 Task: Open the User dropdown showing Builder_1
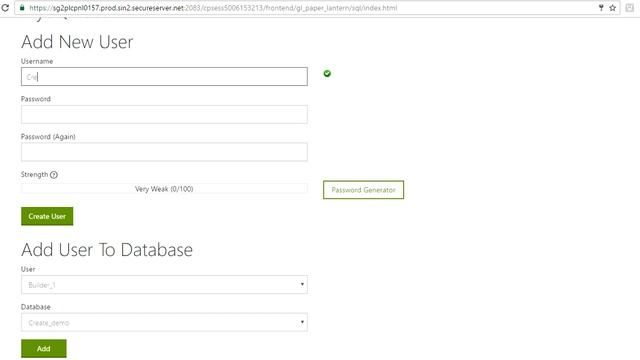click(164, 284)
